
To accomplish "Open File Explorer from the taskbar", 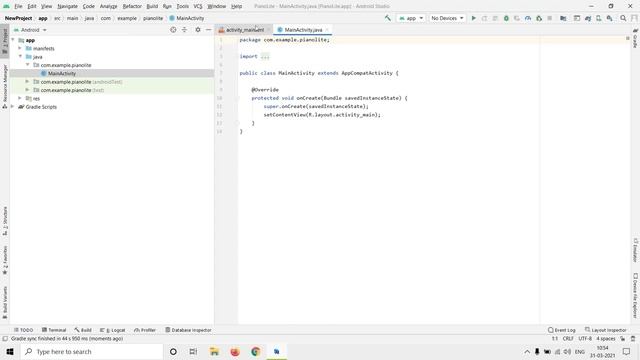I will pos(214,351).
